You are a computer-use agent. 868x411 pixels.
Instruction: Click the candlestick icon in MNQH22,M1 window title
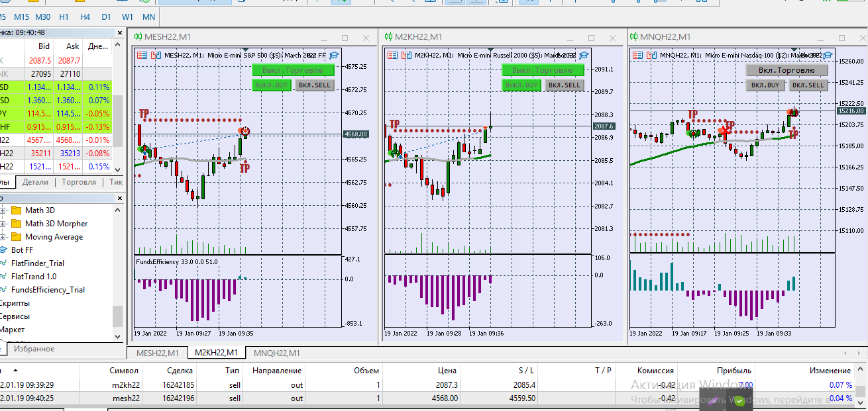[x=634, y=37]
